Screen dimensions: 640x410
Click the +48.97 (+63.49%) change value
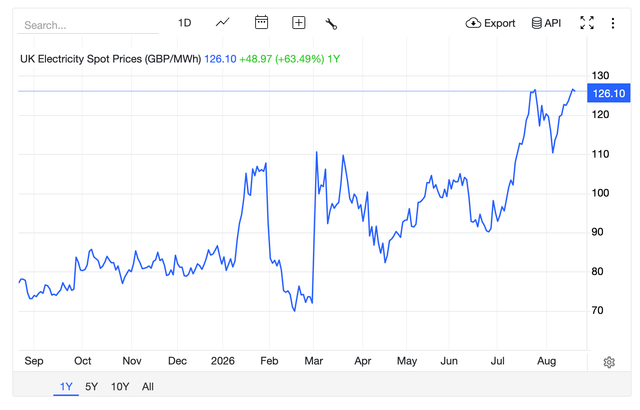[282, 59]
